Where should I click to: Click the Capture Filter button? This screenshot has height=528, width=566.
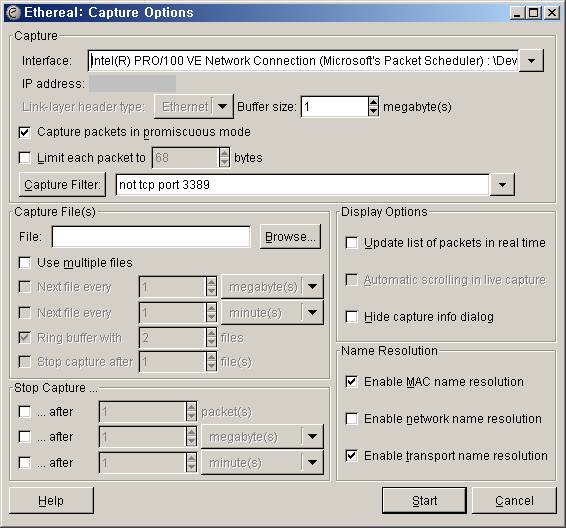pos(62,184)
